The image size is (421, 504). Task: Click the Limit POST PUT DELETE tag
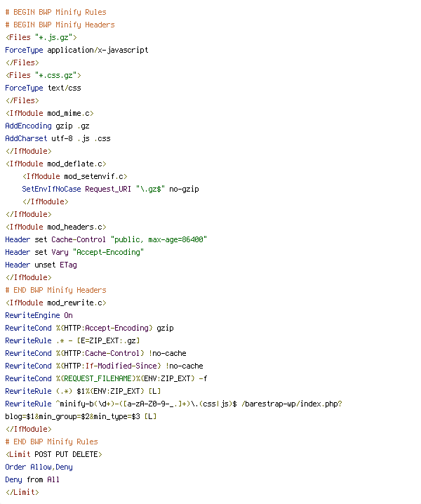tap(53, 454)
